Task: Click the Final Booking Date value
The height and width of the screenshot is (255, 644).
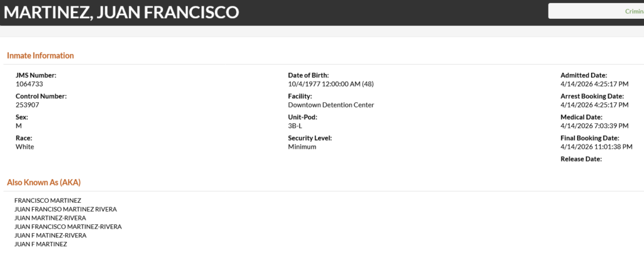Action: [596, 146]
